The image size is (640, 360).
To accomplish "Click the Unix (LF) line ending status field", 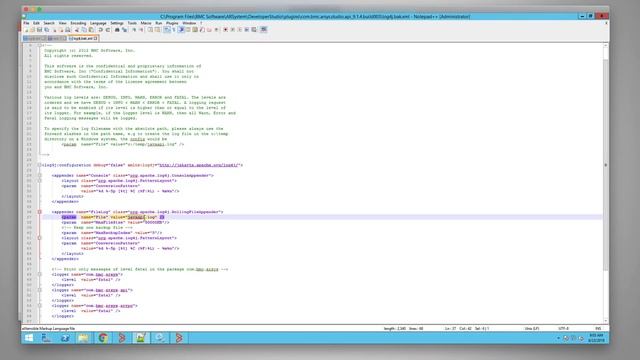I will (x=531, y=328).
